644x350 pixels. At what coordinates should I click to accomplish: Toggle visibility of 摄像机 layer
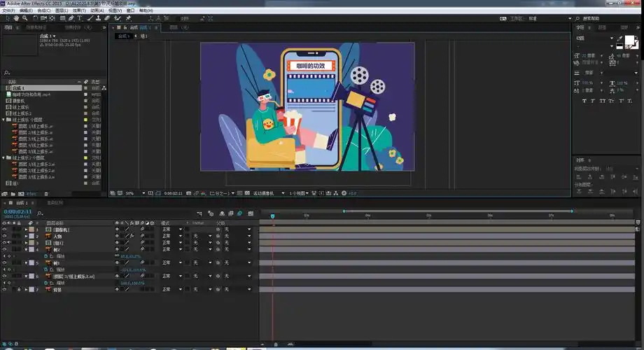(4, 230)
